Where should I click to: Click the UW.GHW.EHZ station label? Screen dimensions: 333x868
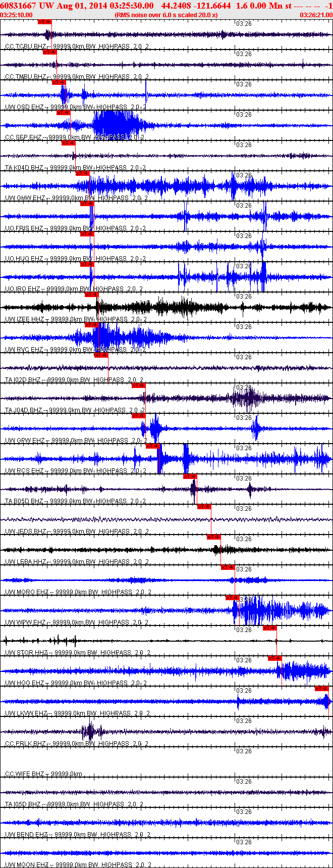click(x=25, y=198)
